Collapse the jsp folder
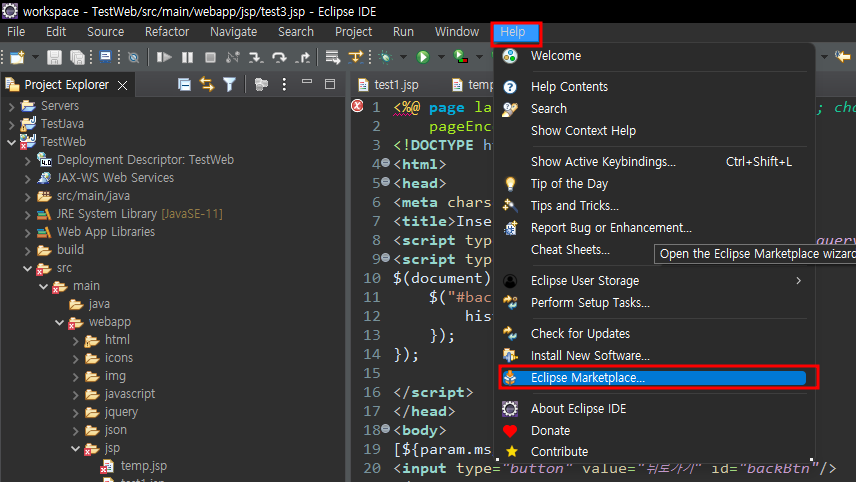Screen dimensions: 856x482 click(76, 449)
